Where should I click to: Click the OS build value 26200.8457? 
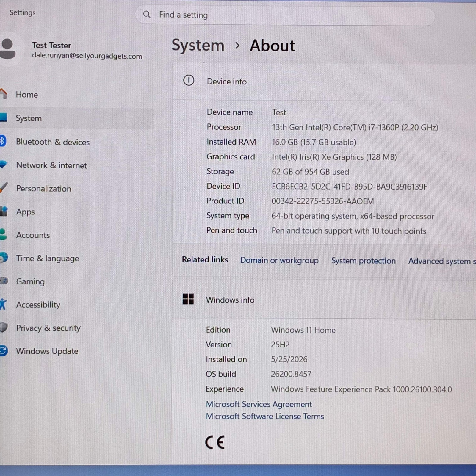pyautogui.click(x=291, y=374)
